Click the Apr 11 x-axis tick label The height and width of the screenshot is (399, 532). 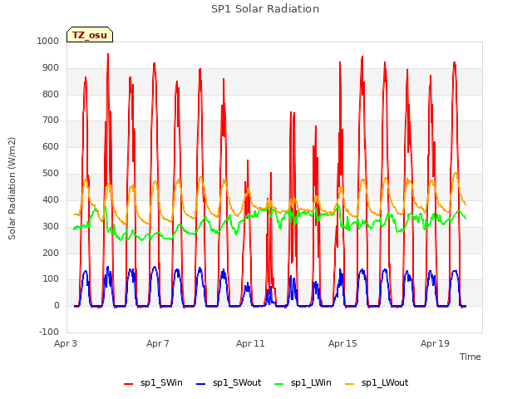tap(250, 343)
